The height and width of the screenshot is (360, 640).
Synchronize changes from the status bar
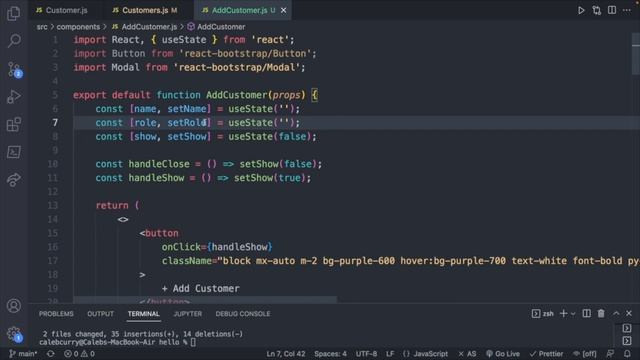pyautogui.click(x=50, y=353)
